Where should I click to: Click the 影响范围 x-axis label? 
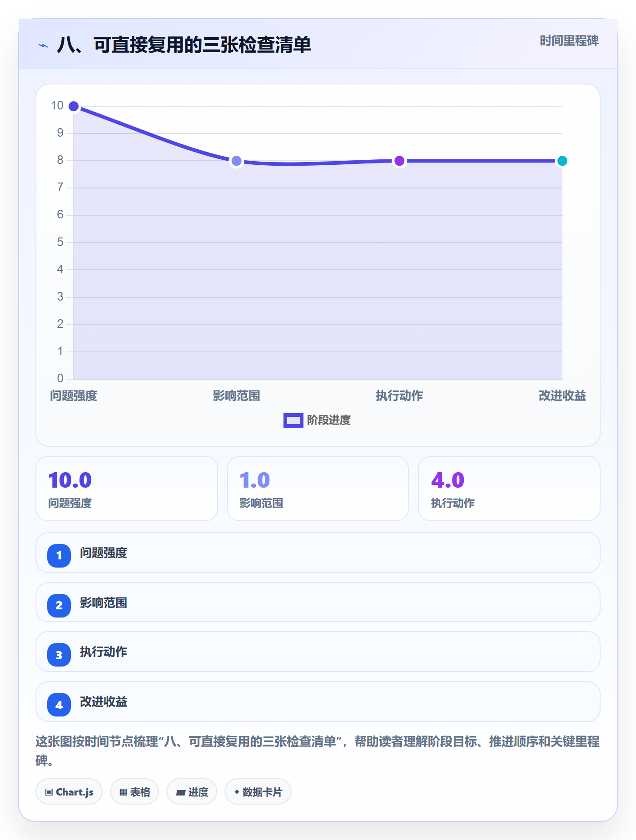click(x=236, y=396)
